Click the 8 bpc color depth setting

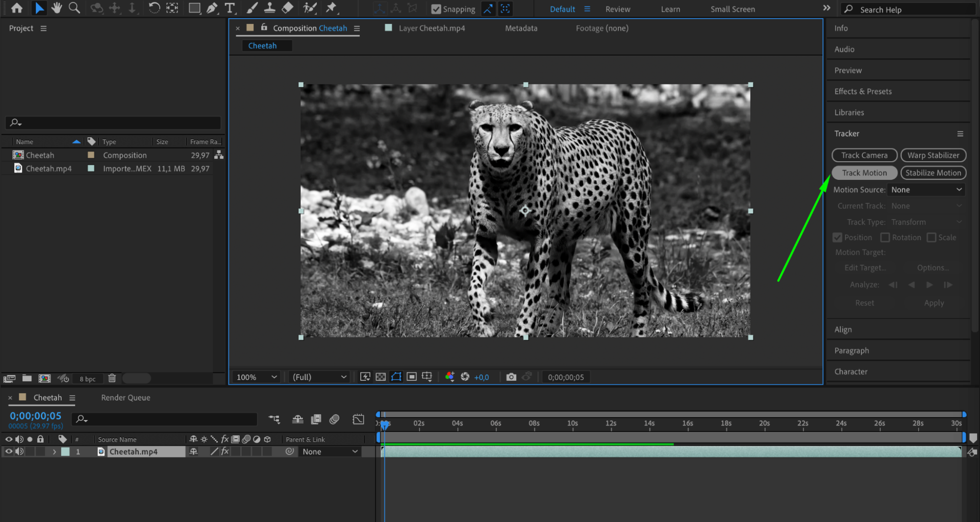(88, 378)
